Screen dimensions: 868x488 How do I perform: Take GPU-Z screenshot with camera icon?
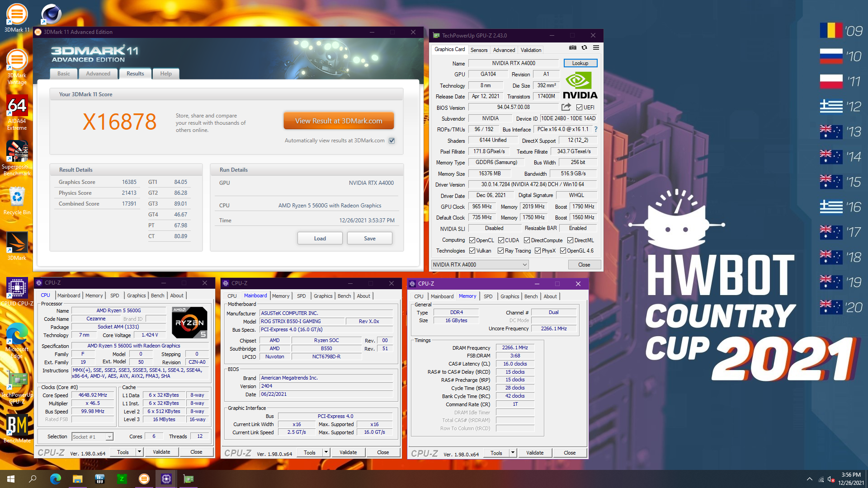pos(573,48)
